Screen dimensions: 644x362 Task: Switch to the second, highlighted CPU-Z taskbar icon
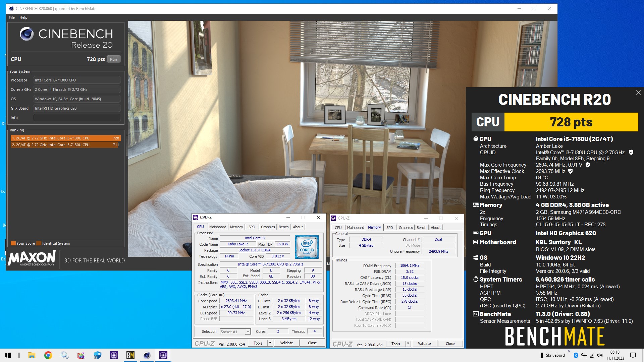tap(163, 355)
